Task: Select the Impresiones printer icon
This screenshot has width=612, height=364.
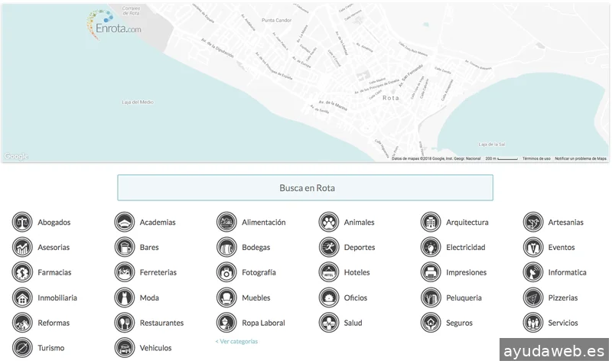Action: coord(431,272)
